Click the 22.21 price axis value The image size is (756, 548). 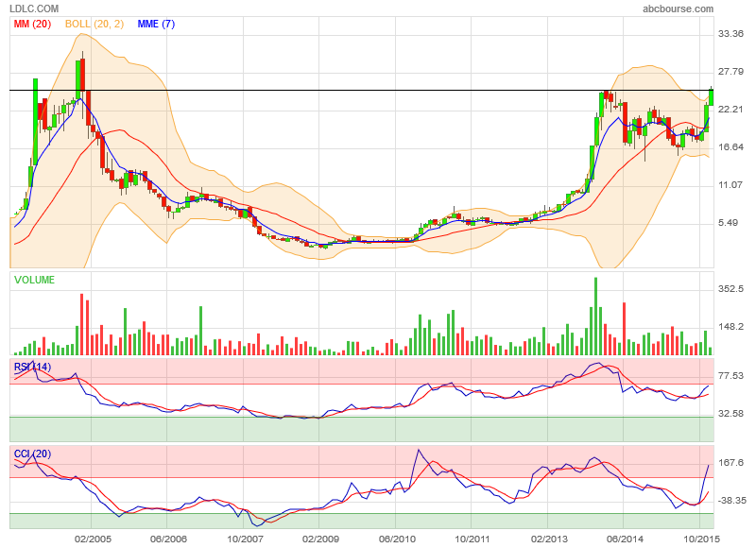point(730,110)
